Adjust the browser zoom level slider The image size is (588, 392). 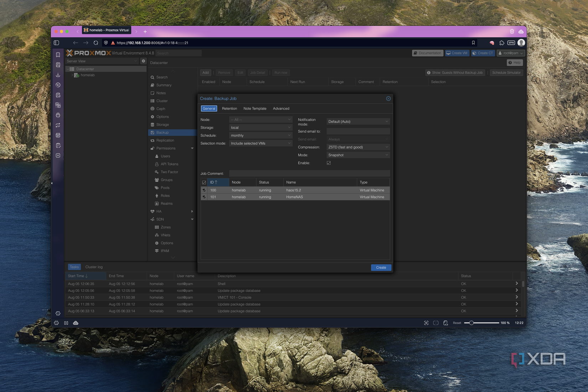(471, 323)
